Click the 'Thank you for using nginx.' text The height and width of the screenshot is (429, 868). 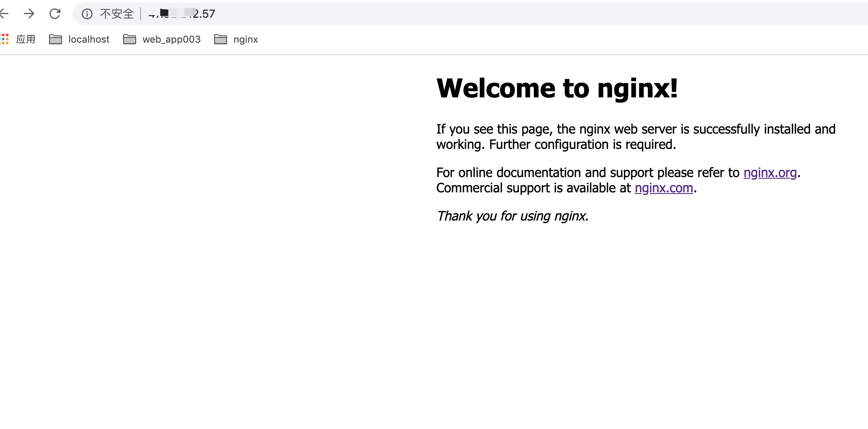(513, 216)
